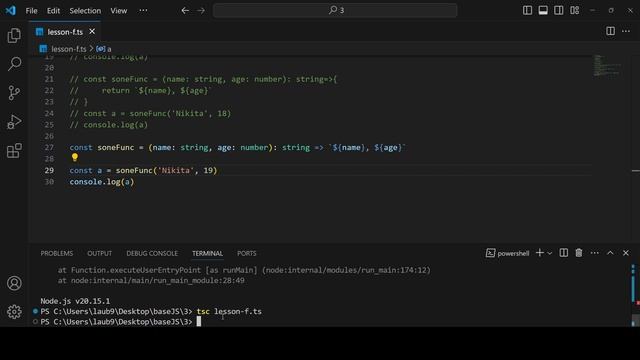Image resolution: width=640 pixels, height=360 pixels.
Task: Switch to the TERMINAL panel tab
Action: (207, 253)
